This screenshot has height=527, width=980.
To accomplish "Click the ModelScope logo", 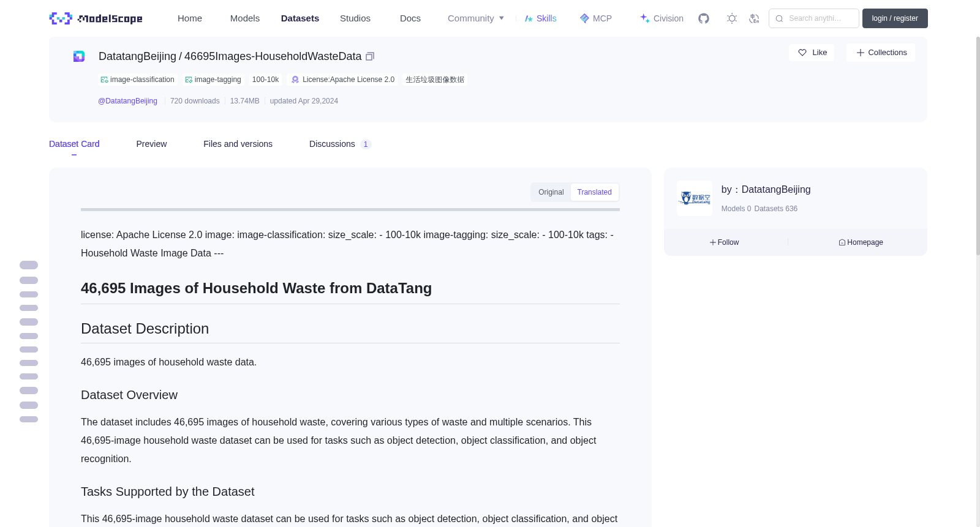I will pyautogui.click(x=96, y=18).
